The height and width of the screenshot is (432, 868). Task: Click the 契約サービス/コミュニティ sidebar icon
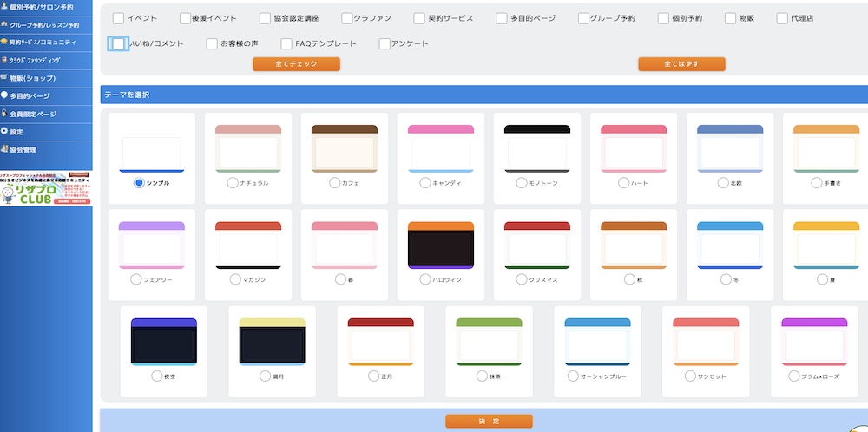(4, 42)
